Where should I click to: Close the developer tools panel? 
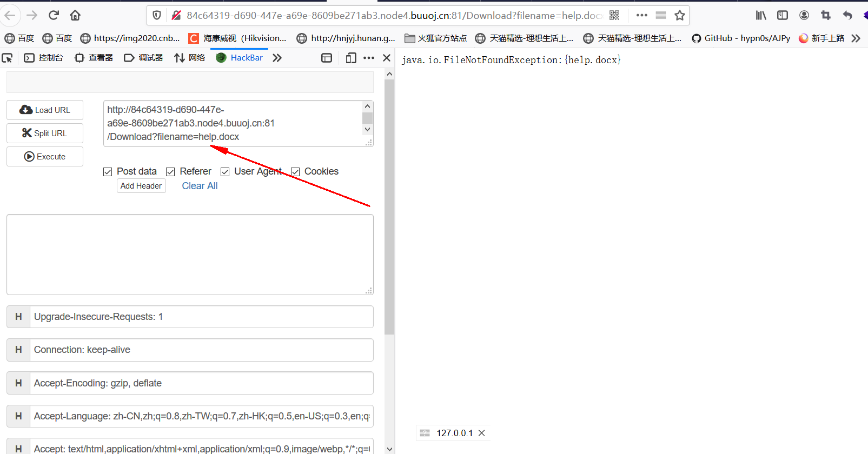click(x=387, y=58)
